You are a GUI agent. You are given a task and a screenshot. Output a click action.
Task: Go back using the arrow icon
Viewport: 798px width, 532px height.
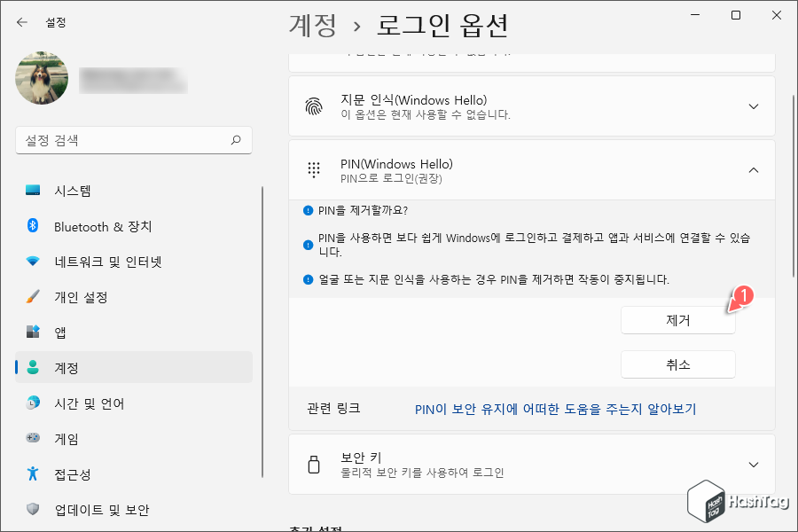(x=22, y=22)
